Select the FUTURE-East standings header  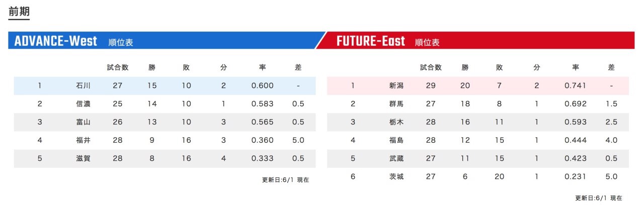coord(475,41)
